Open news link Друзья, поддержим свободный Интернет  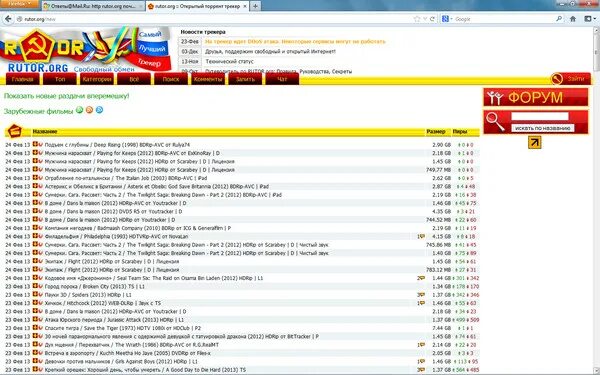point(270,51)
